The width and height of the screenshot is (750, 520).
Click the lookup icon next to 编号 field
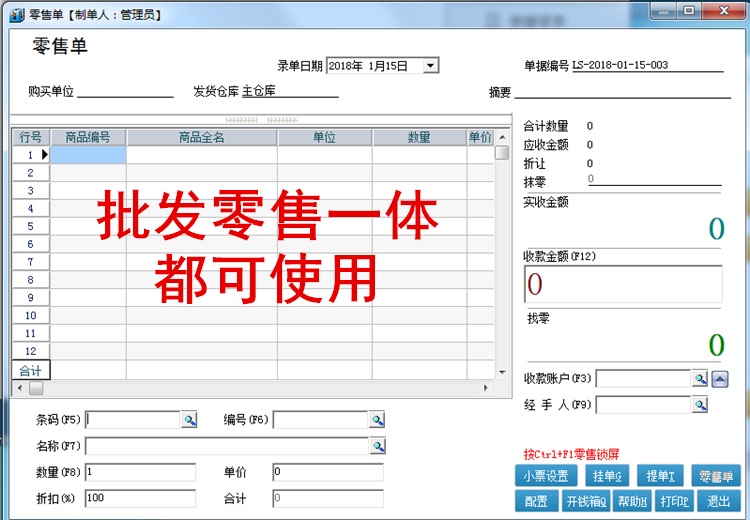coord(377,420)
